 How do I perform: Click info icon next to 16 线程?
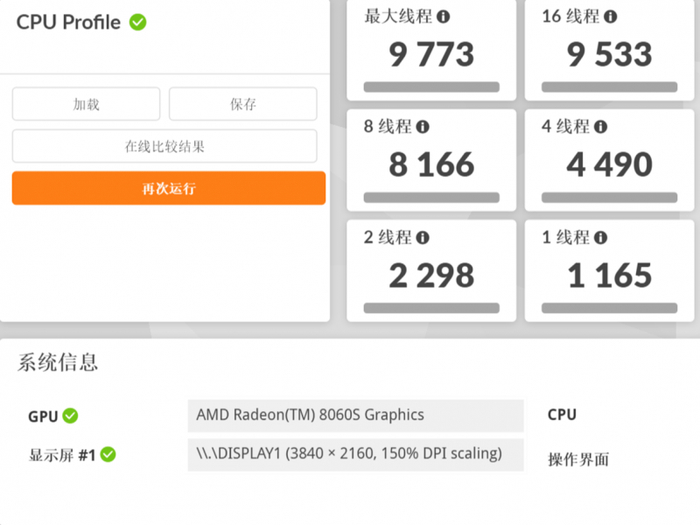coord(610,17)
